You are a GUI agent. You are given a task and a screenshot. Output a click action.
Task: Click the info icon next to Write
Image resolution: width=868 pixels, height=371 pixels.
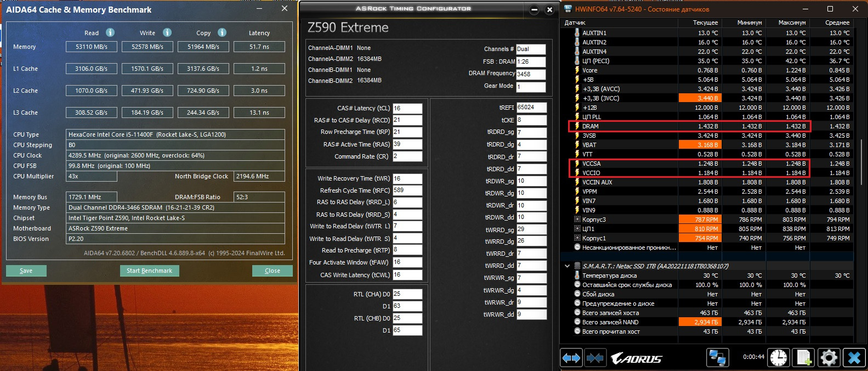click(x=167, y=32)
